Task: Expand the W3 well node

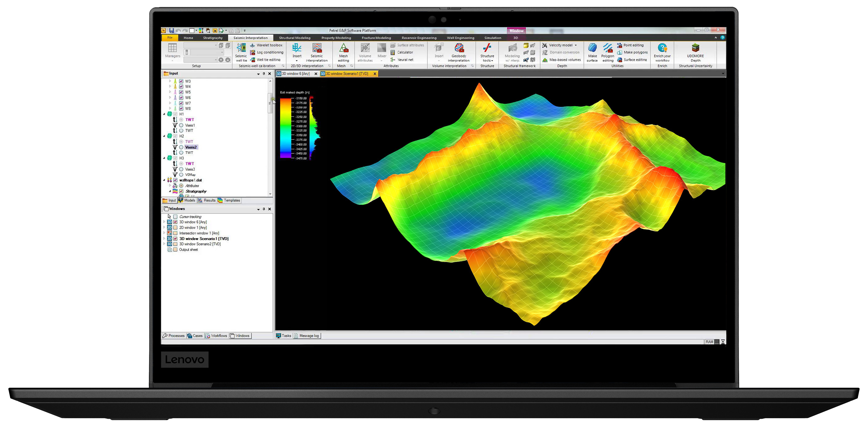Action: (170, 81)
